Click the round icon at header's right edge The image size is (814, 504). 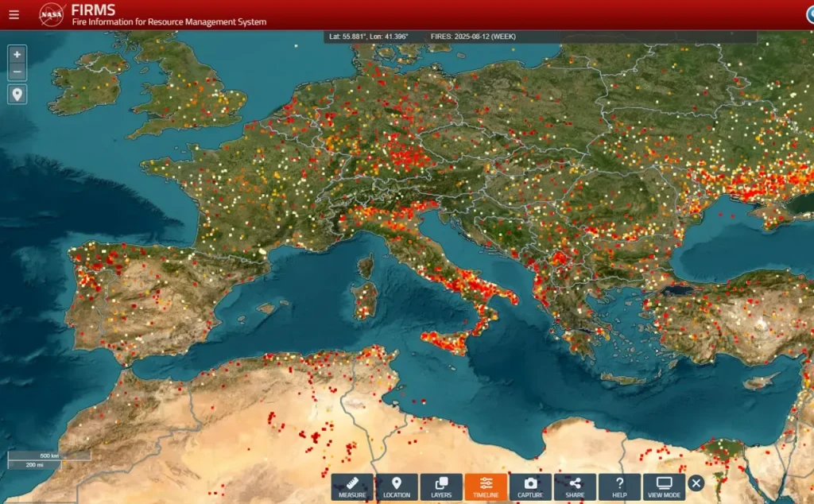808,14
